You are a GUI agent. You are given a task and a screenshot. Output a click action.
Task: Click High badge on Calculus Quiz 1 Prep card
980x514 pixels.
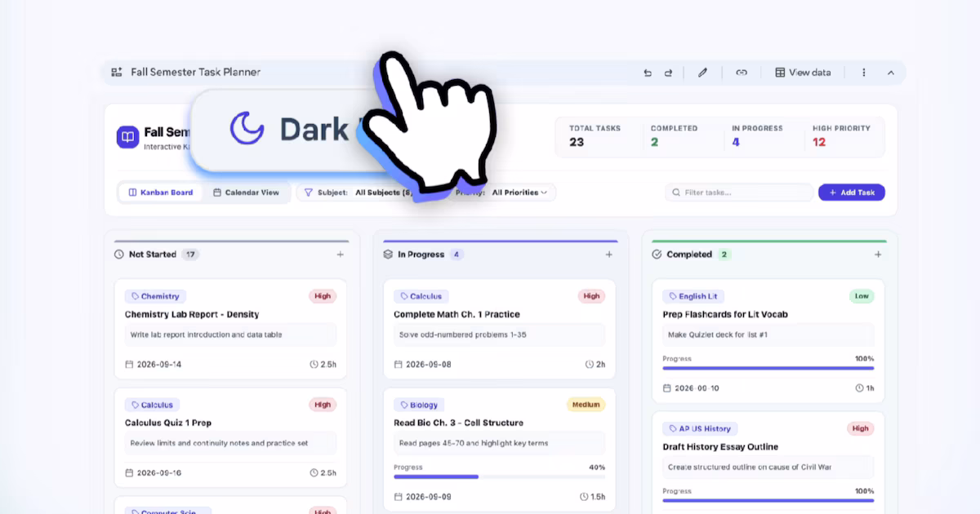coord(323,405)
